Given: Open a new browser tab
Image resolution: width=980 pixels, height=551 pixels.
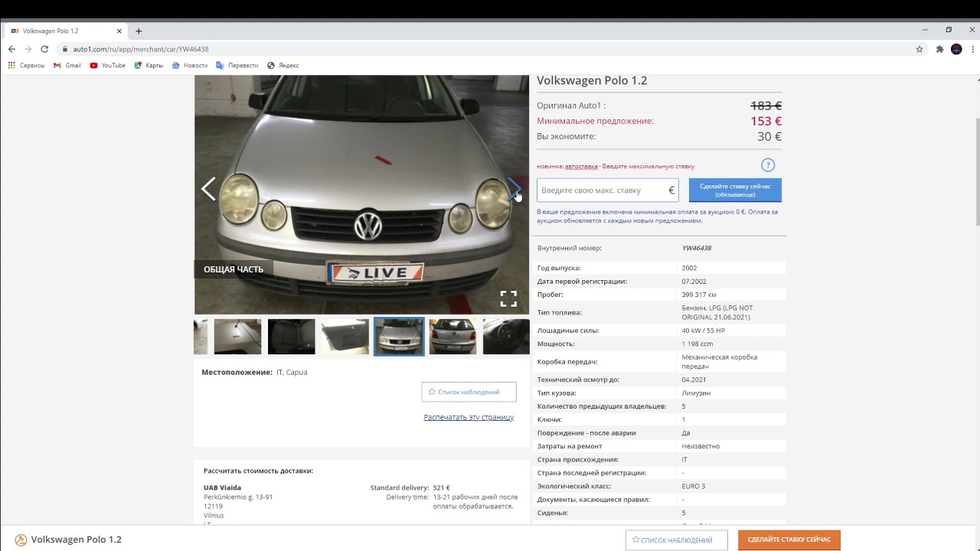Looking at the screenshot, I should [x=139, y=31].
